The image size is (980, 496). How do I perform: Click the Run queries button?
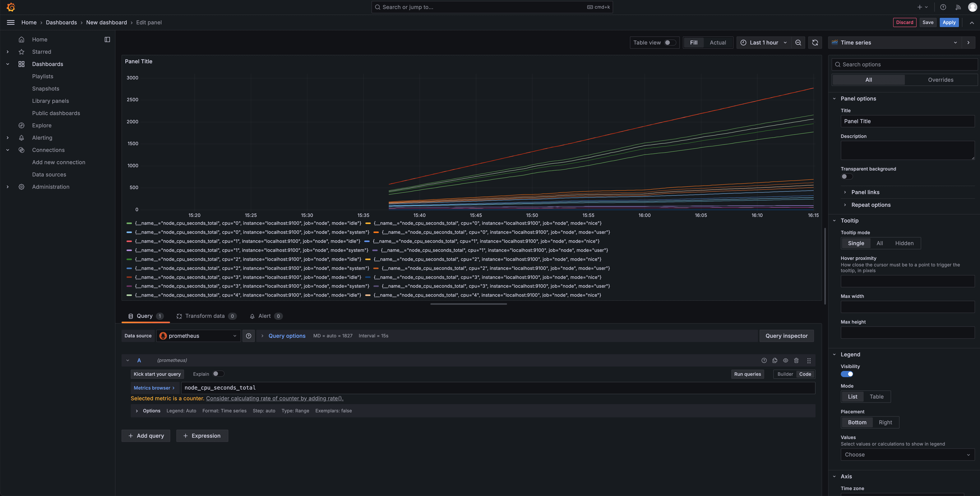pos(747,374)
